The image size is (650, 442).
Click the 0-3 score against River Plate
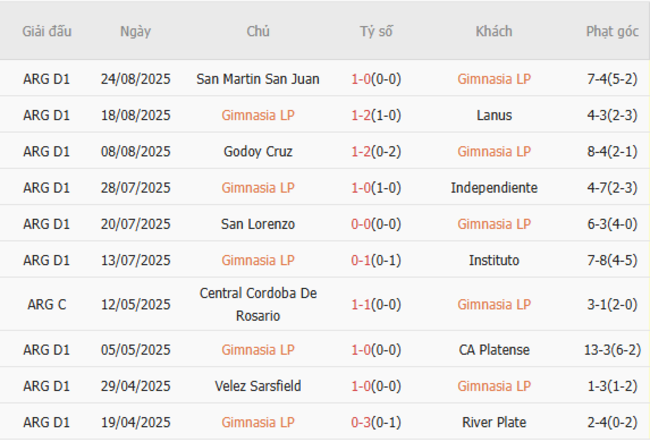(x=361, y=422)
